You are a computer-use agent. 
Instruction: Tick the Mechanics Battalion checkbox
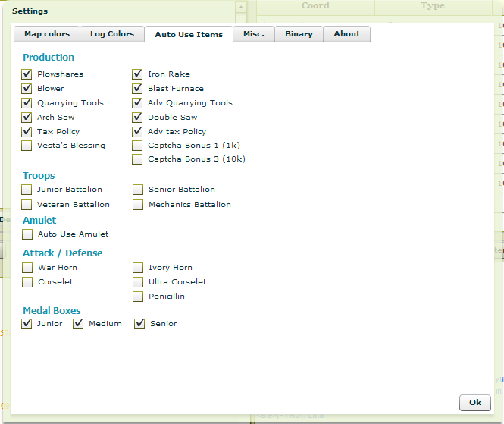coord(137,205)
